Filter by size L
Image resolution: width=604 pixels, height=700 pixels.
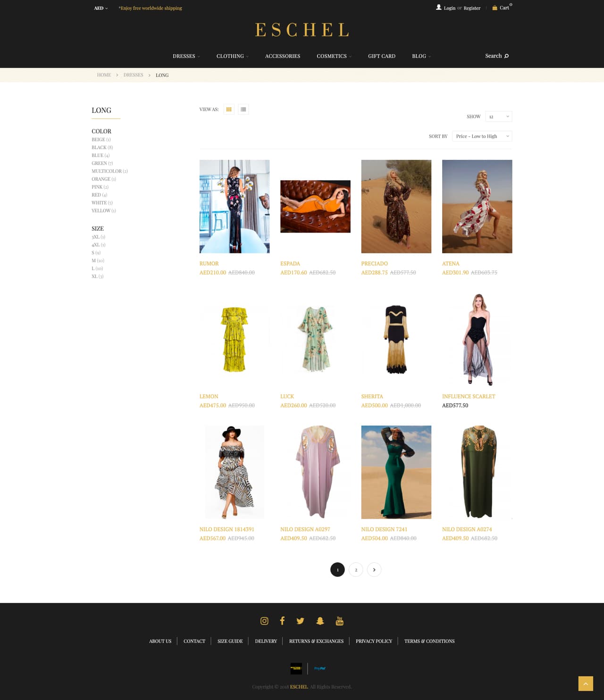97,268
